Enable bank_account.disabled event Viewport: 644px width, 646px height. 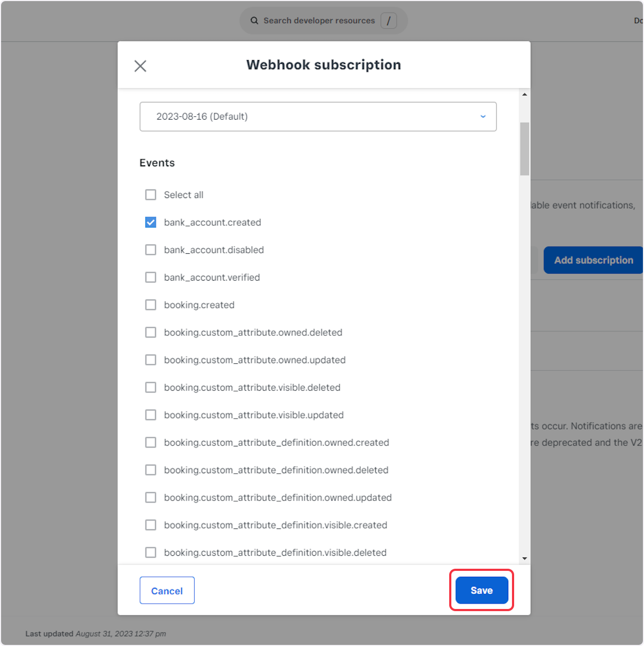151,250
